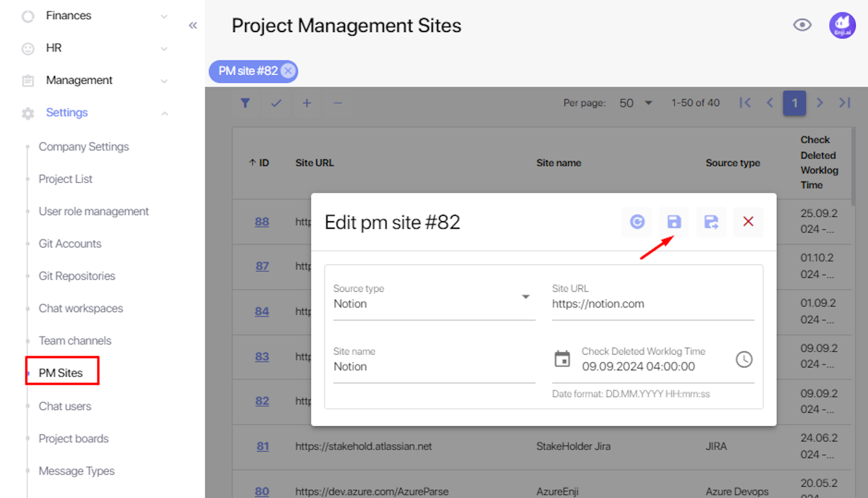Collapse the Settings menu chevron
This screenshot has height=498, width=868.
coord(164,114)
